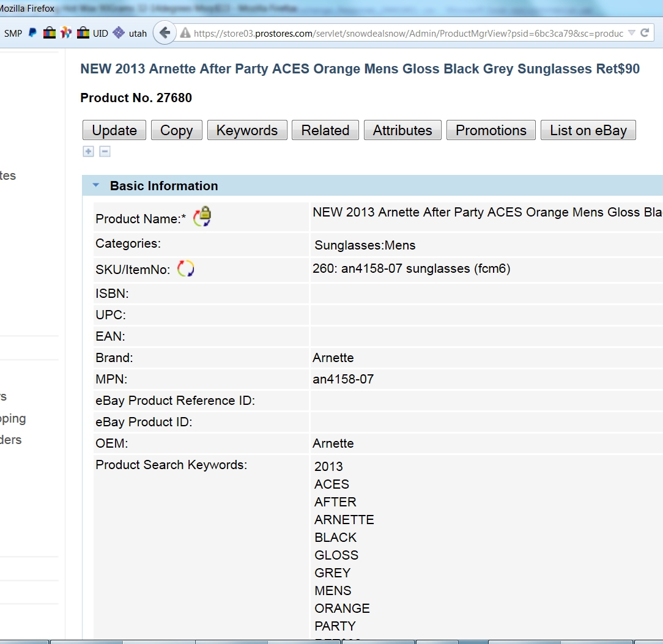
Task: Click the Copy button
Action: [176, 130]
